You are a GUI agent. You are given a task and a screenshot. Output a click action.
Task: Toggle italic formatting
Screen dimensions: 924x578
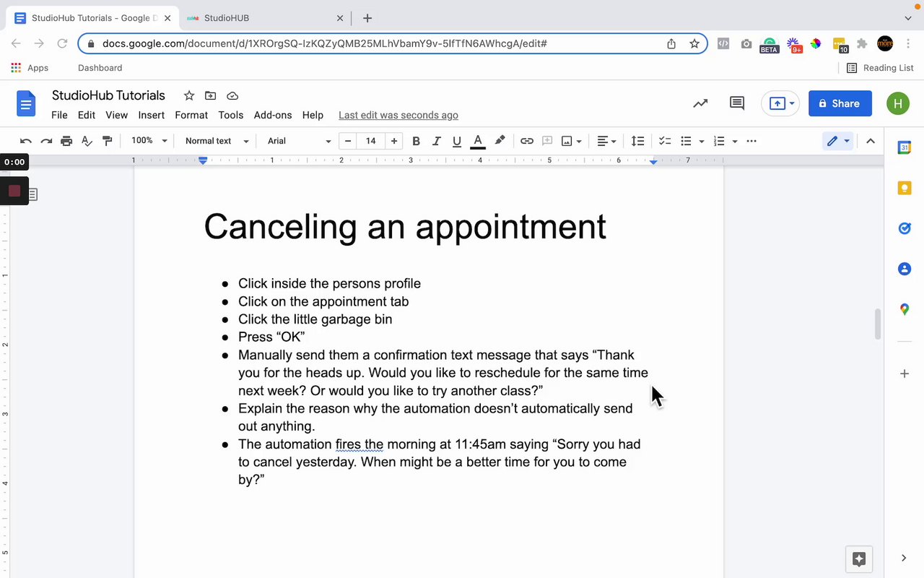436,141
